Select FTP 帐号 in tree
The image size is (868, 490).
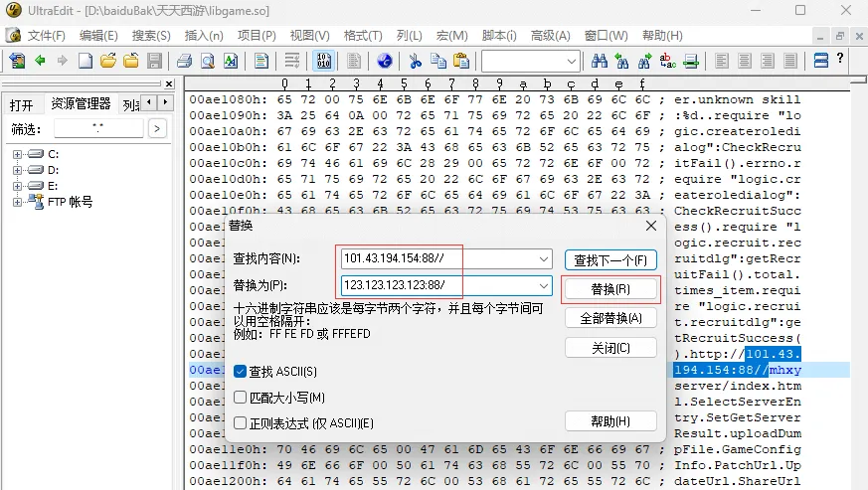[x=70, y=202]
